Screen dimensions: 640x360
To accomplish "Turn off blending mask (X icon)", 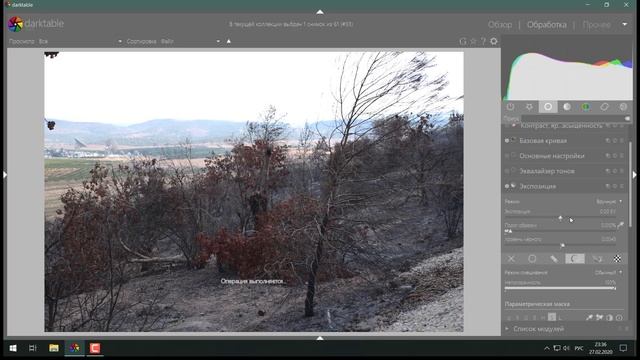I will coord(511,259).
